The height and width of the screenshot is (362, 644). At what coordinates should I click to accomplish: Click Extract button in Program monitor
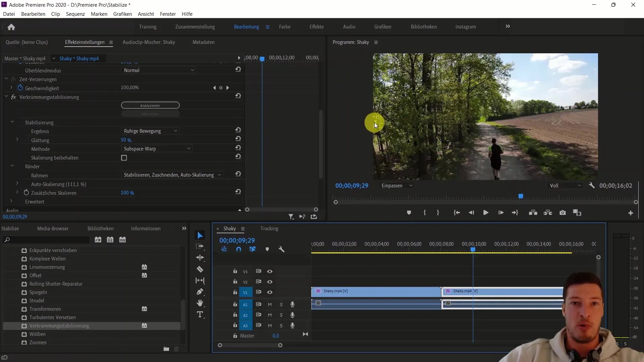pyautogui.click(x=548, y=213)
